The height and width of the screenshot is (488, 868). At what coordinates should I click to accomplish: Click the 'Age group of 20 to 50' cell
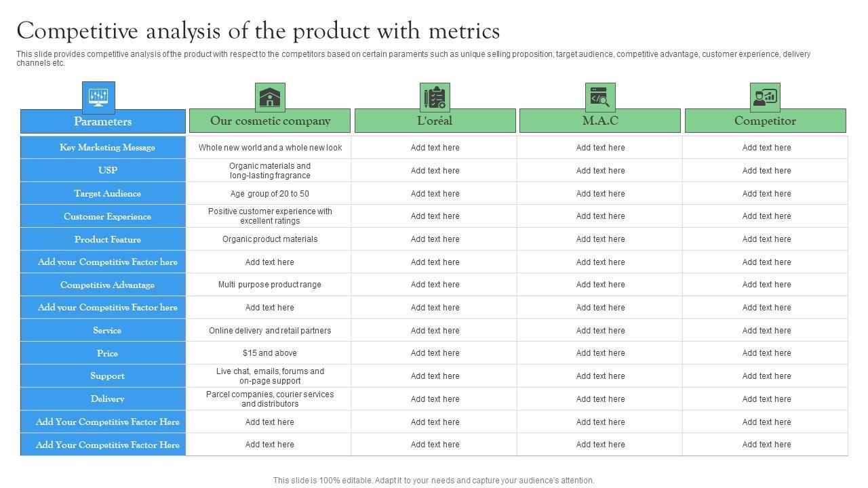click(x=270, y=193)
